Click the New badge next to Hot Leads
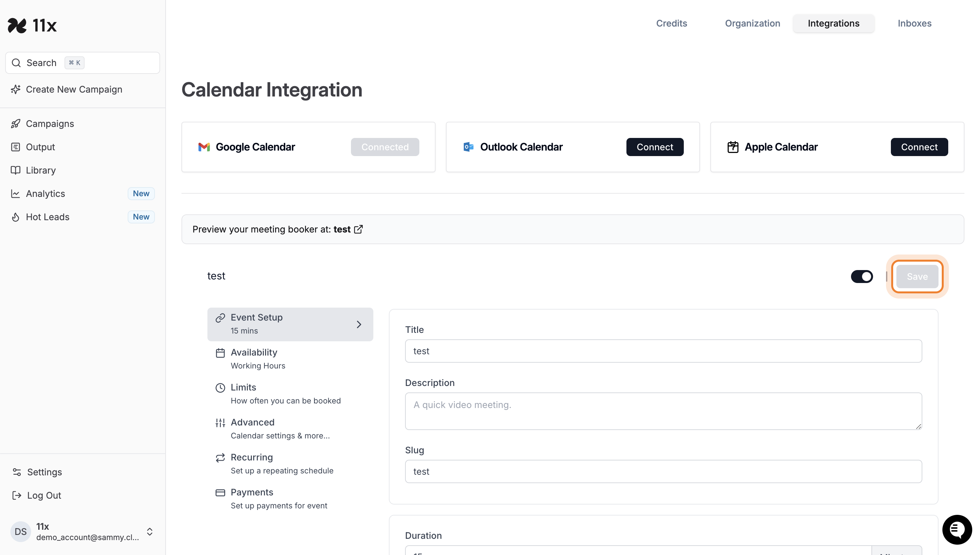The height and width of the screenshot is (555, 980). pos(141,217)
